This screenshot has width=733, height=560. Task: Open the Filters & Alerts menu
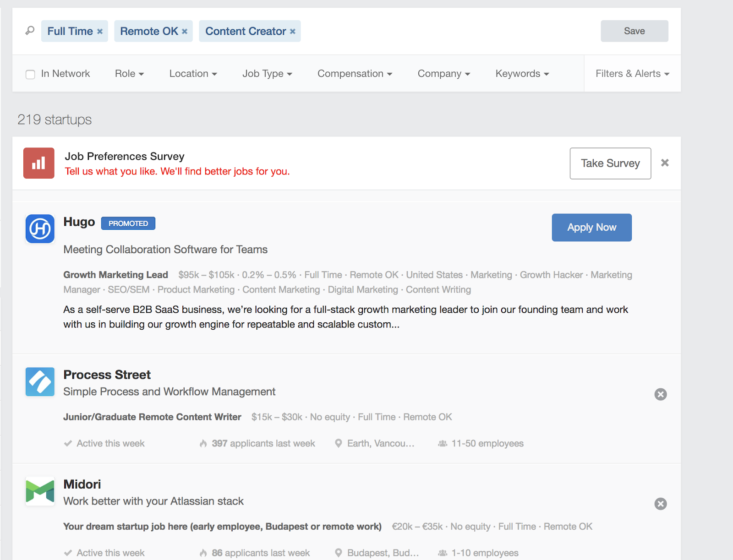632,74
